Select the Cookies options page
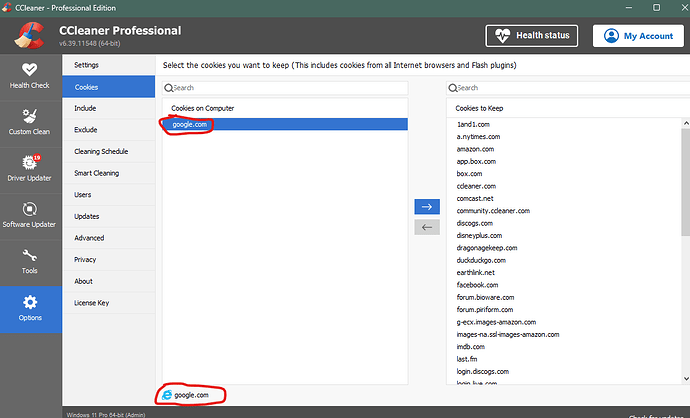 click(109, 87)
